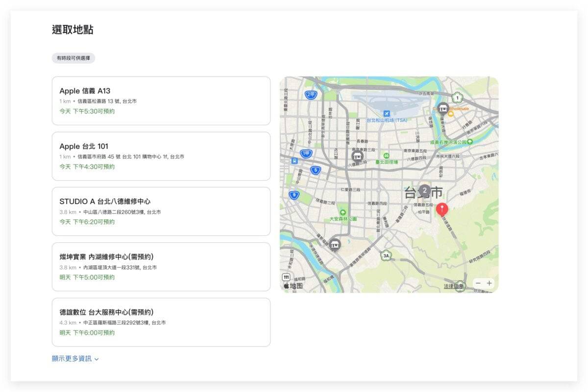Open the 法律 link on the map
Image resolution: width=588 pixels, height=392 pixels.
(449, 286)
